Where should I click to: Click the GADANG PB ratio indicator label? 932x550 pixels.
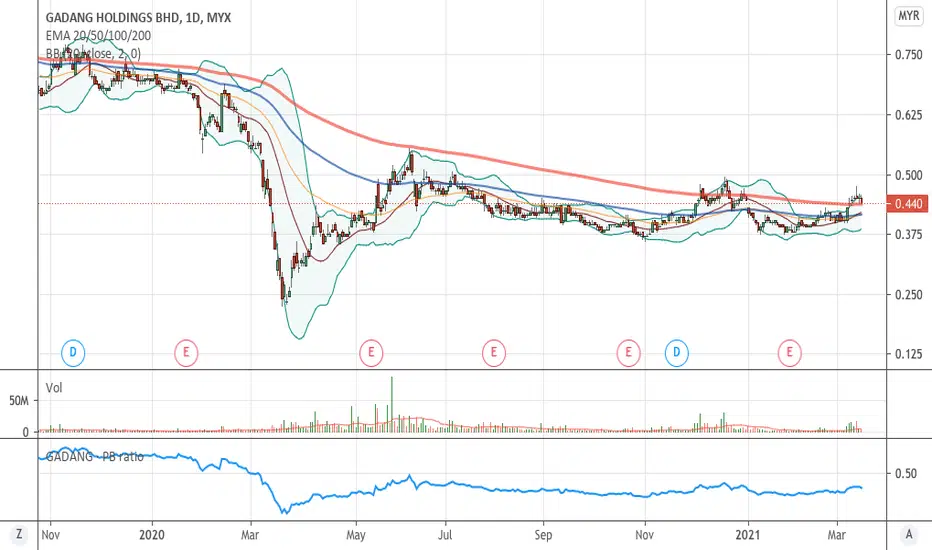pos(95,457)
